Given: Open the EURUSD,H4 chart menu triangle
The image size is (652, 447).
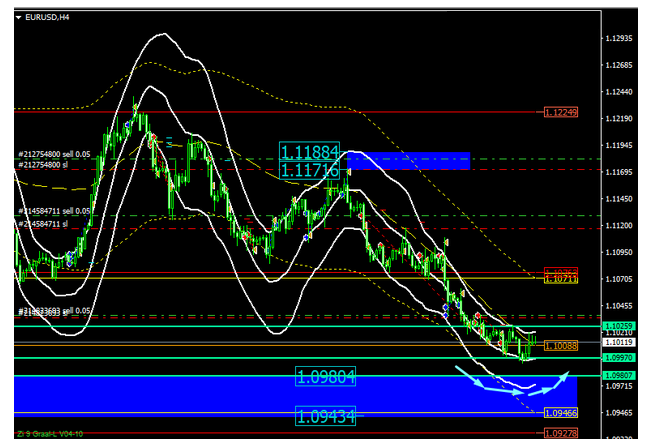Looking at the screenshot, I should click(19, 16).
